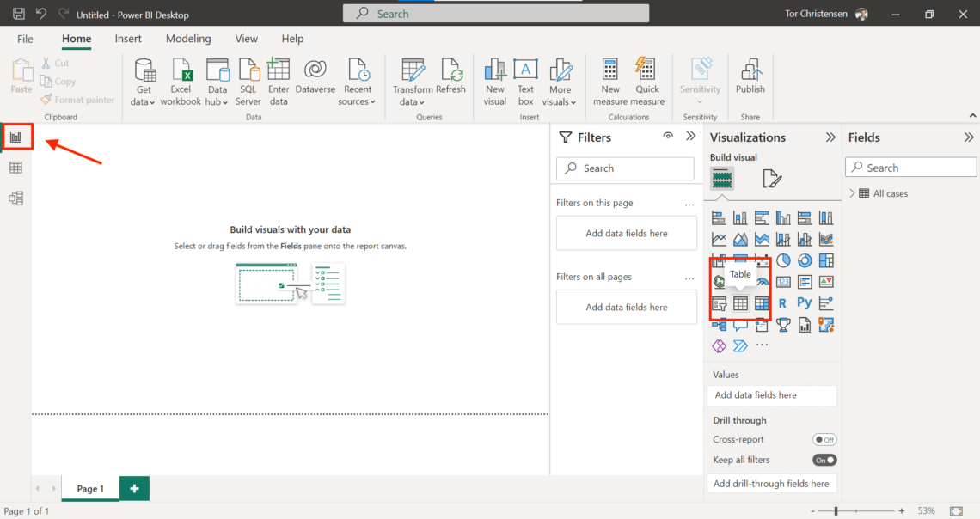Screen dimensions: 980x519
Task: Insert a Text box
Action: [525, 83]
